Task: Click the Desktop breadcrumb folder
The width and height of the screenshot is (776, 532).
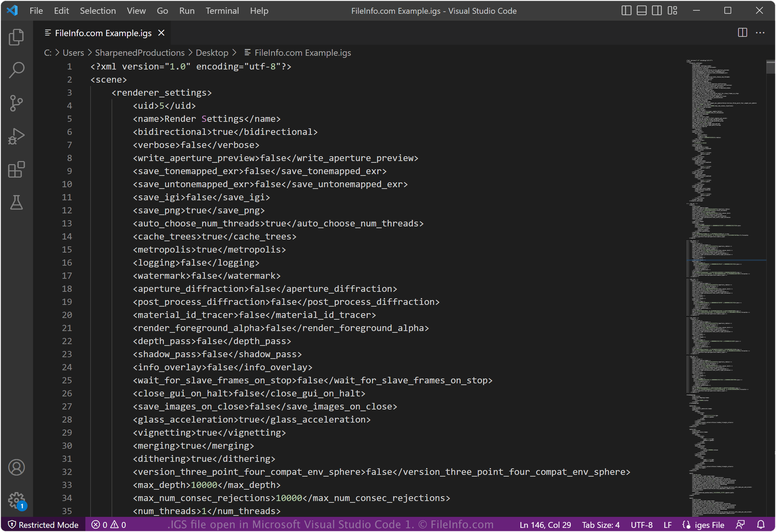Action: click(212, 53)
